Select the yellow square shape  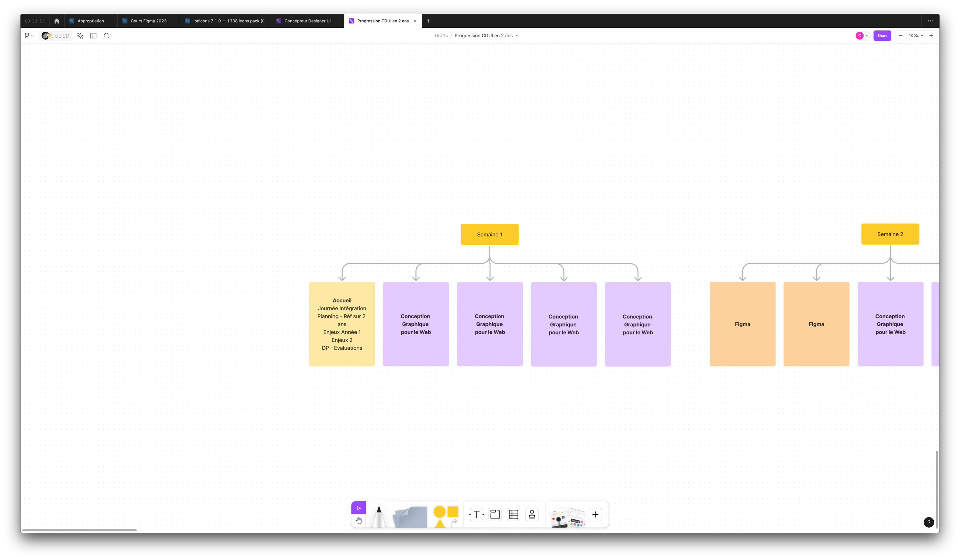click(453, 512)
